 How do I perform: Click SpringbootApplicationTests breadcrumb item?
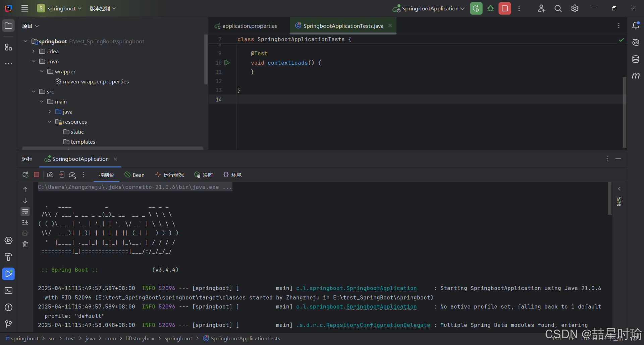[241, 338]
